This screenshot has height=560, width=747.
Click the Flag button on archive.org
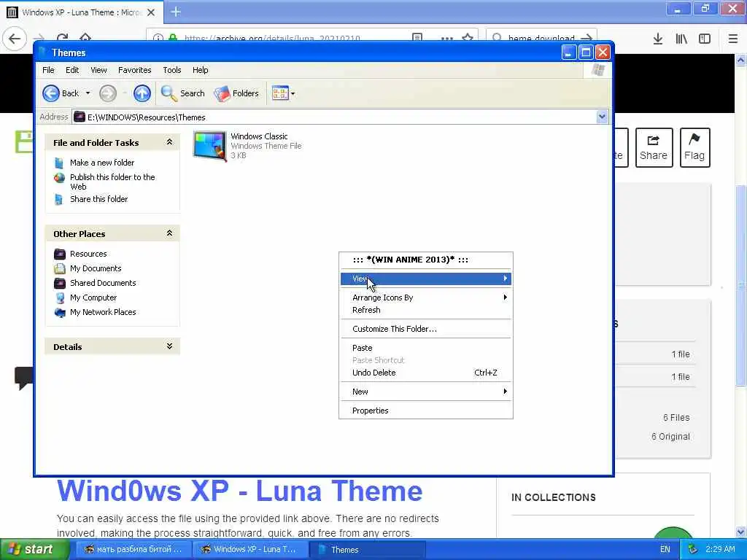click(x=694, y=147)
